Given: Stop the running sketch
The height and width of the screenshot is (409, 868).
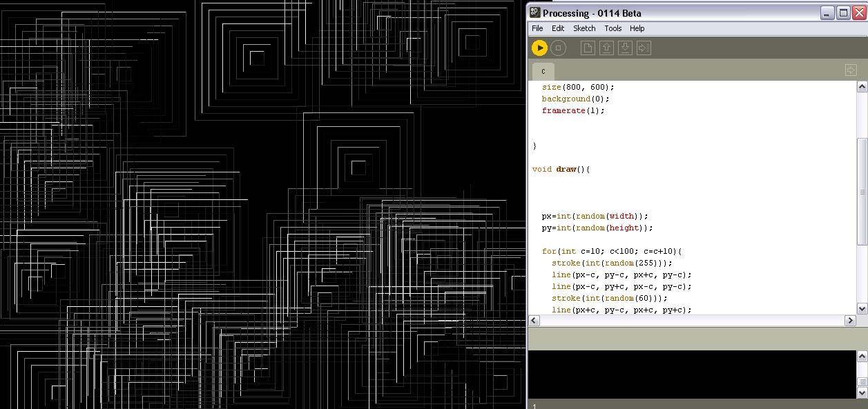Looking at the screenshot, I should click(559, 48).
